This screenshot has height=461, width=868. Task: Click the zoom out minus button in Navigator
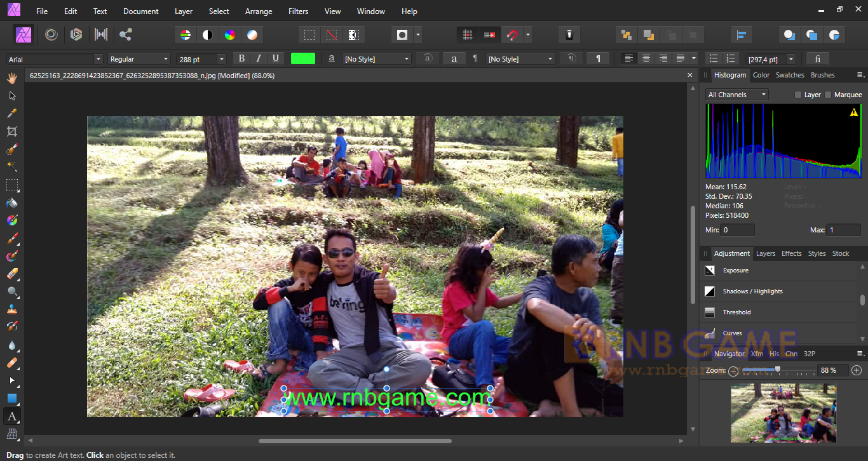coord(733,370)
